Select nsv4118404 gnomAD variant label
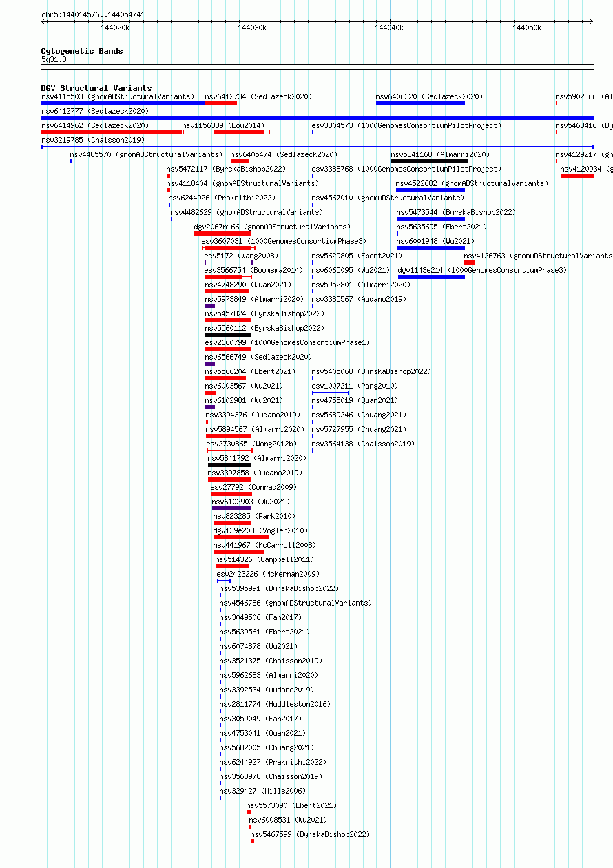The height and width of the screenshot is (868, 613). 242,183
